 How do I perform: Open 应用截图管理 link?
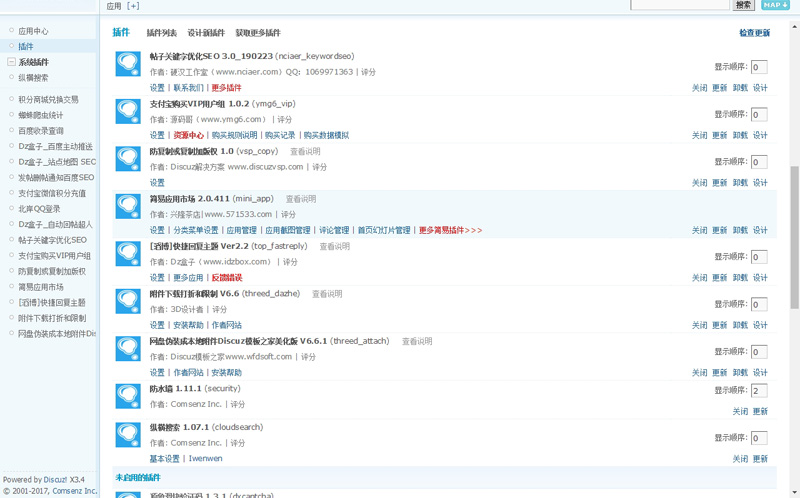(288, 230)
